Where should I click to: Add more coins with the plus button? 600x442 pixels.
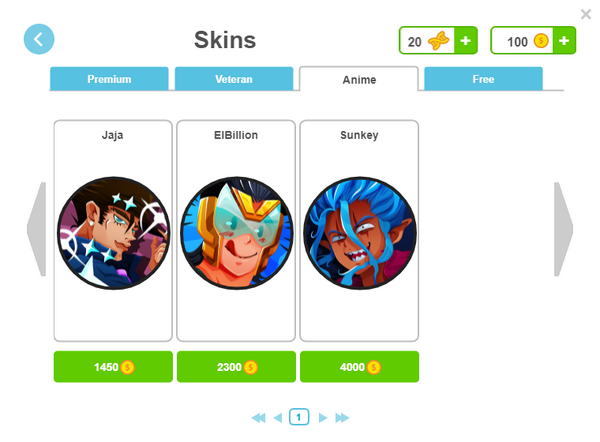[564, 41]
